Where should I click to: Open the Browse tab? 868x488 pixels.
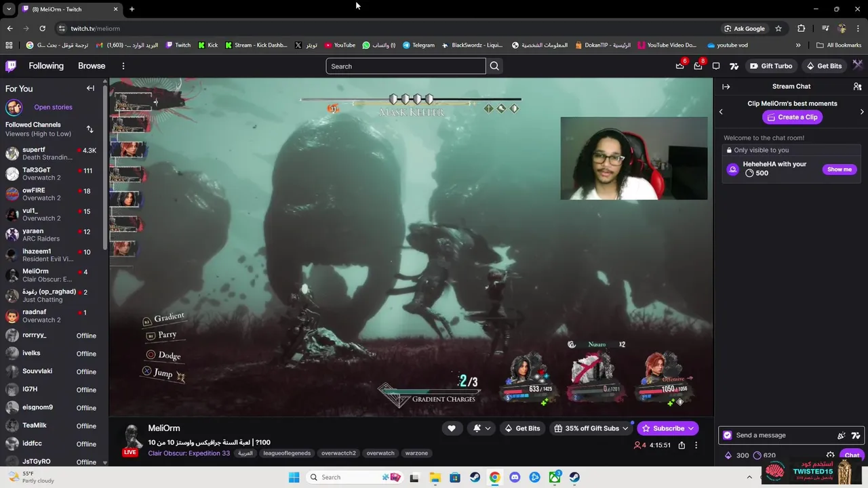coord(92,66)
